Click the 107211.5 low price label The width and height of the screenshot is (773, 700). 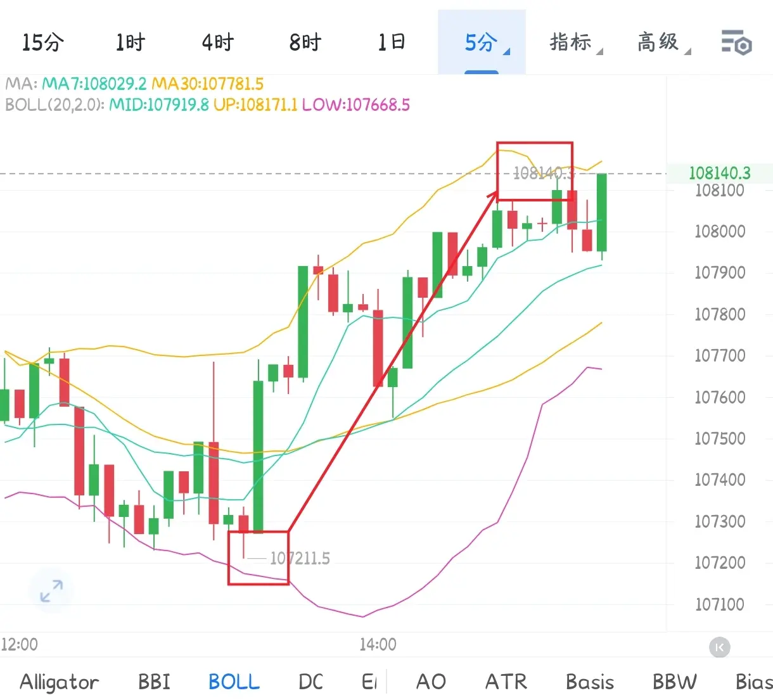(x=300, y=559)
